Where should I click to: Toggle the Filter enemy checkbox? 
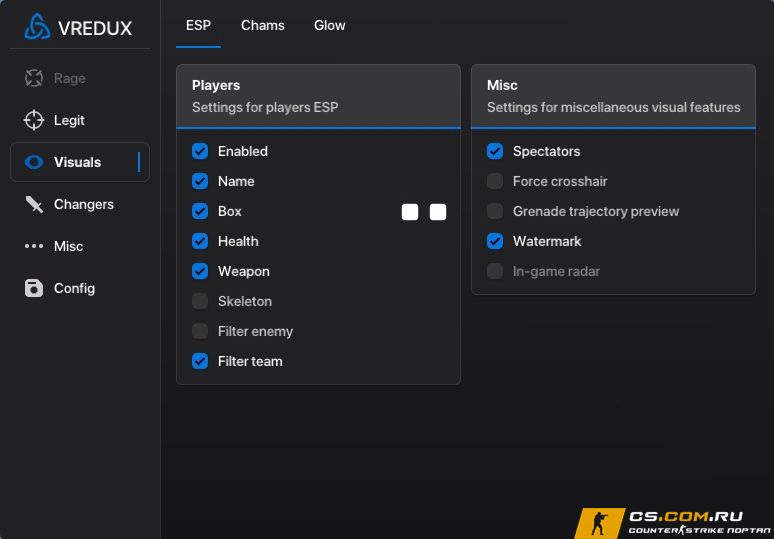[200, 331]
